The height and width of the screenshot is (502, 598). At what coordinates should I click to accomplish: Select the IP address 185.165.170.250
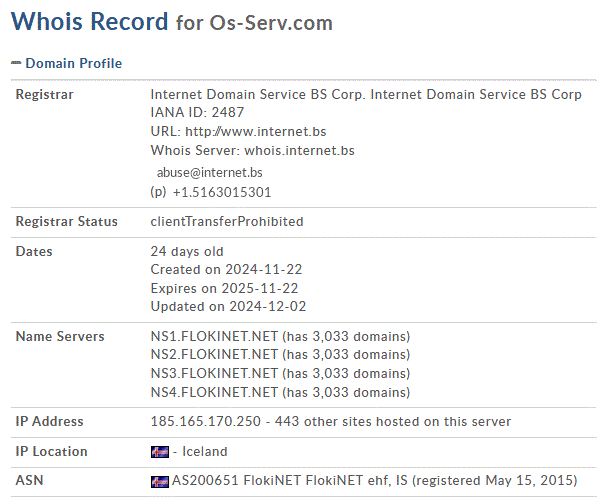[206, 422]
